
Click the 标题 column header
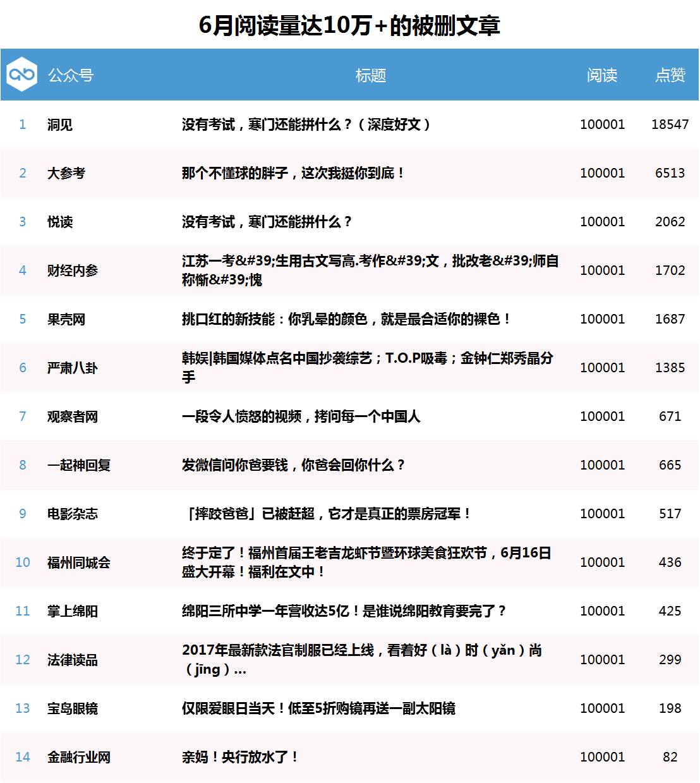coord(371,75)
